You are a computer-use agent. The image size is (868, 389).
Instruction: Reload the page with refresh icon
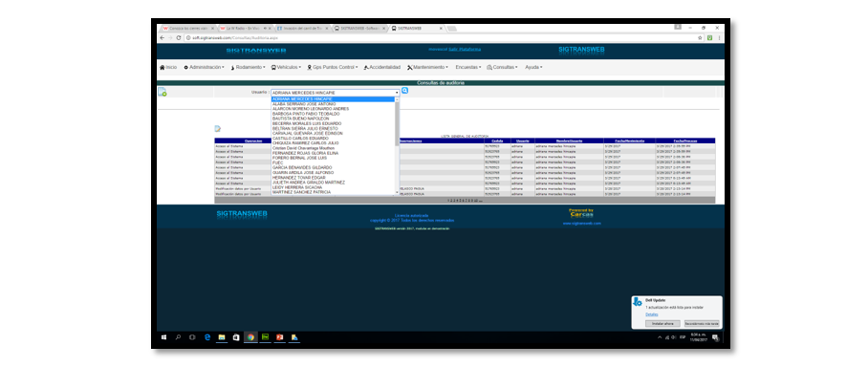[x=179, y=37]
